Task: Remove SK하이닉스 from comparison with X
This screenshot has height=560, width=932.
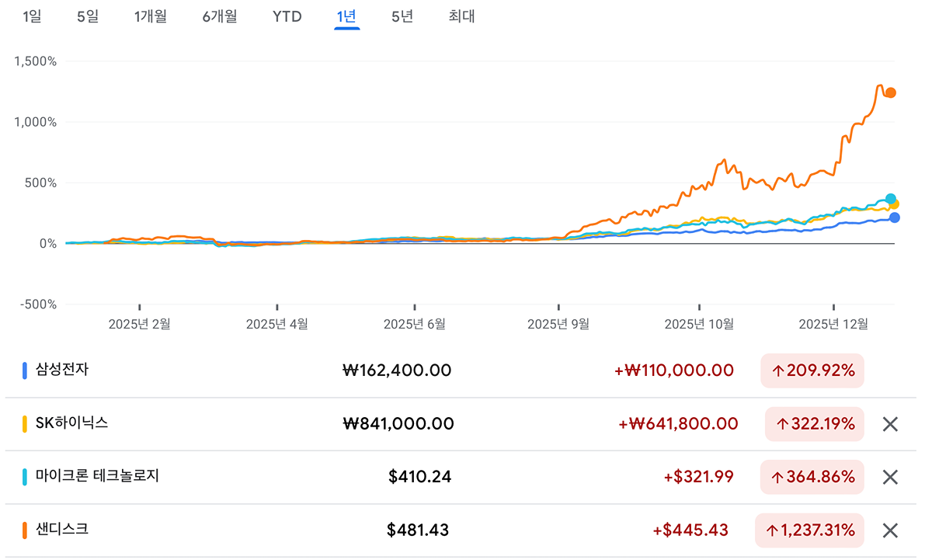Action: pyautogui.click(x=890, y=424)
